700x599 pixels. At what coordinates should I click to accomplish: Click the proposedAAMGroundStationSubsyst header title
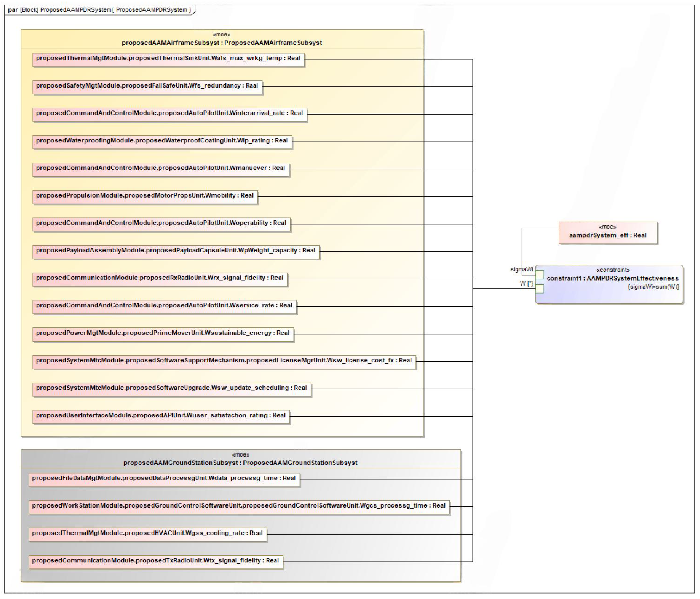240,463
